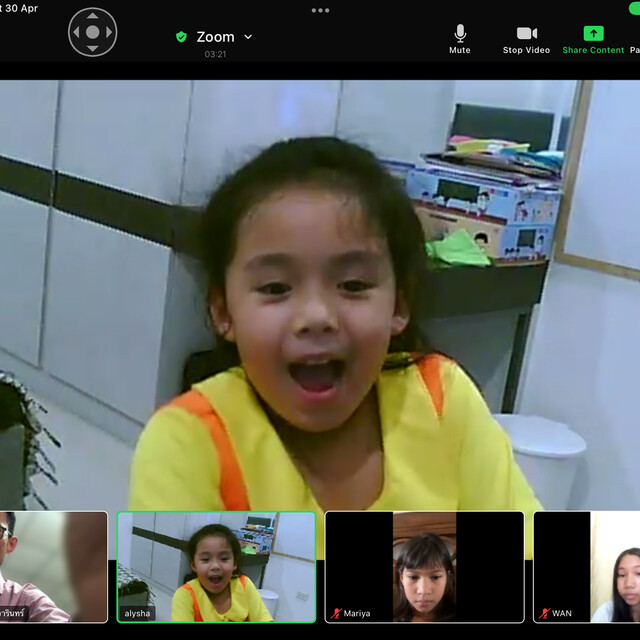This screenshot has height=640, width=640.
Task: Open the three-dot multitasking menu at top
Action: click(320, 10)
